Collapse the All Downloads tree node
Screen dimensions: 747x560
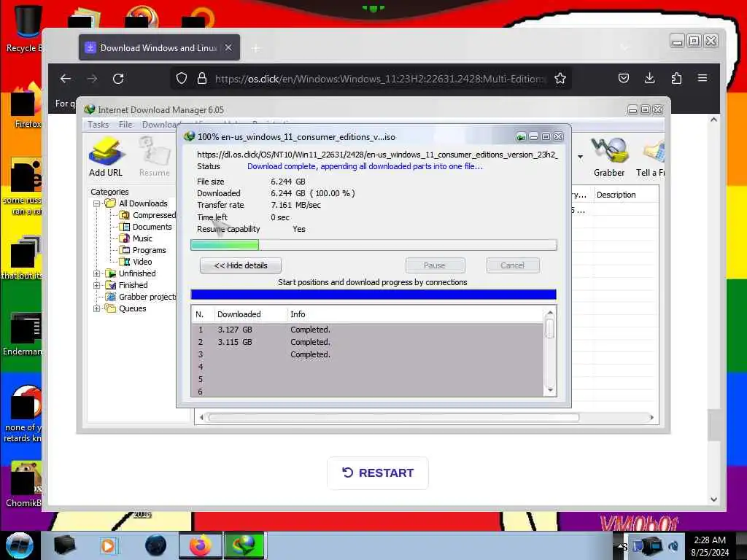tap(97, 204)
